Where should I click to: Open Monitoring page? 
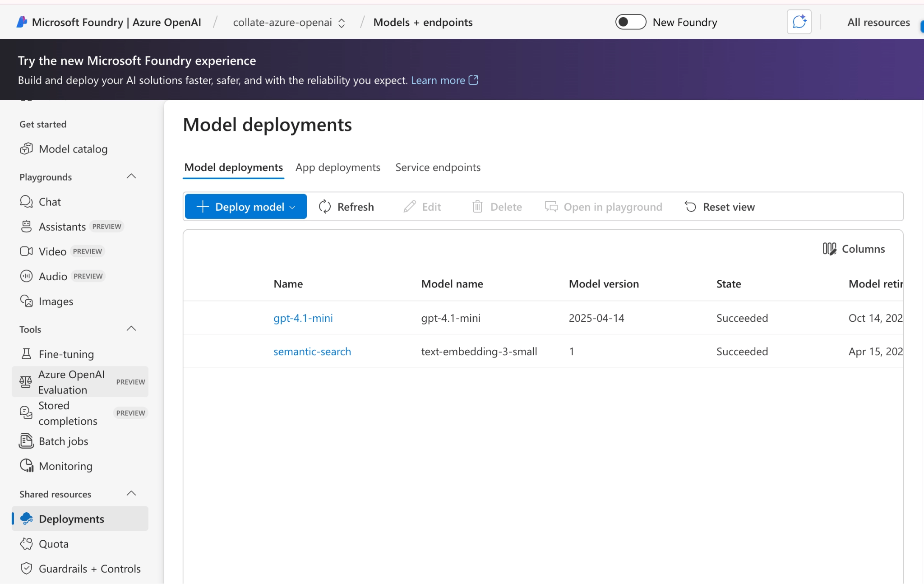coord(56,466)
